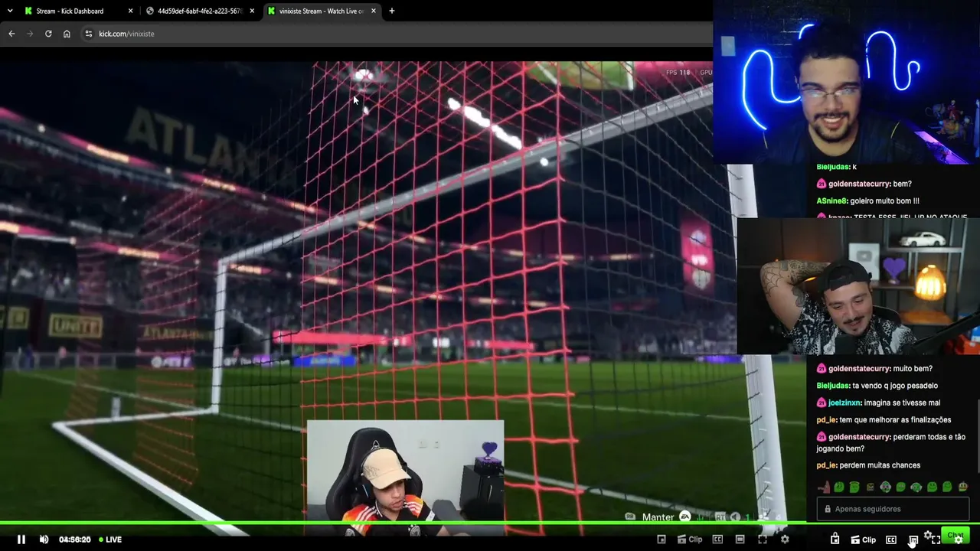980x551 pixels.
Task: Click the message text 'tem que melhorar as finalizações'
Action: point(895,420)
